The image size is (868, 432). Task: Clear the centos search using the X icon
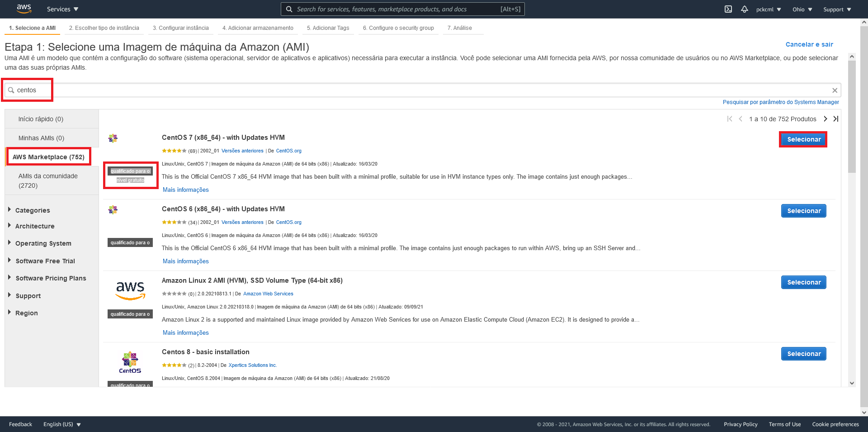point(835,90)
